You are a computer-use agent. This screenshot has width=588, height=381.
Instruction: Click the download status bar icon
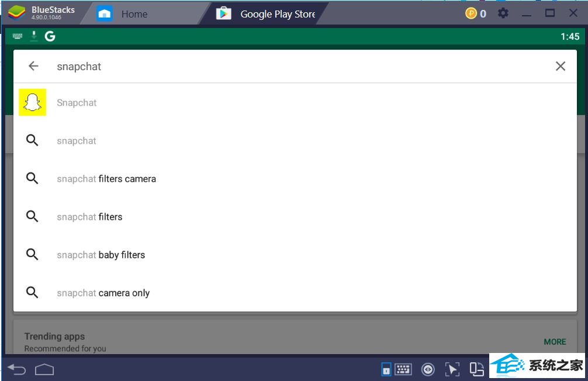(34, 36)
